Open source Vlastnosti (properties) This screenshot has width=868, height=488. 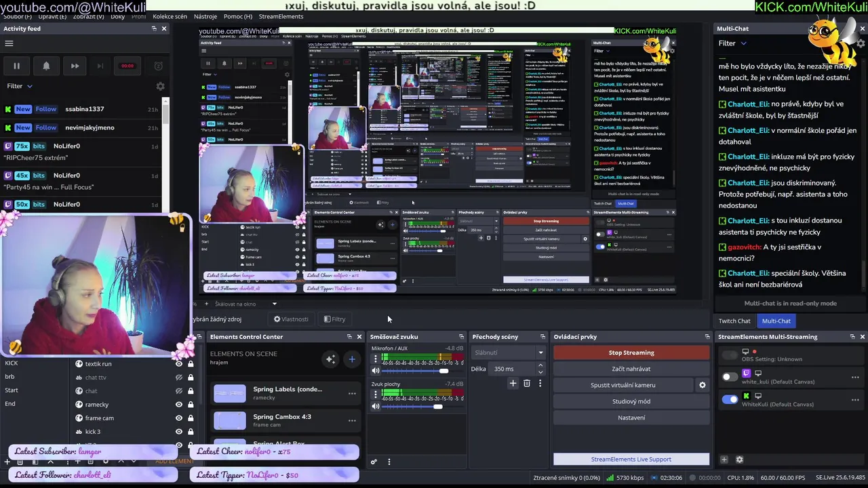291,319
